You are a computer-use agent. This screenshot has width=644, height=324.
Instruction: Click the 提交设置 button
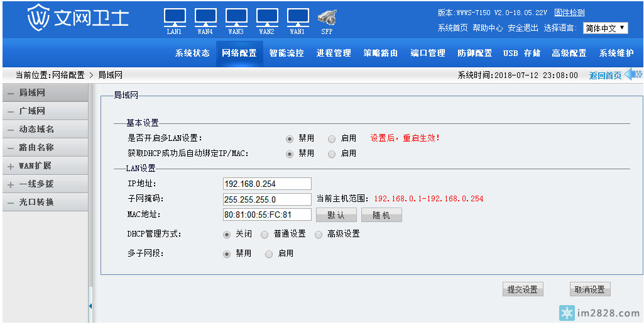click(522, 289)
